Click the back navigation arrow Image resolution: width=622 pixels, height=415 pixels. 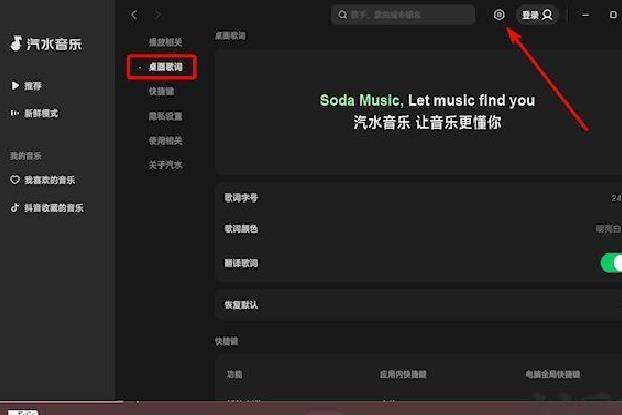point(134,15)
